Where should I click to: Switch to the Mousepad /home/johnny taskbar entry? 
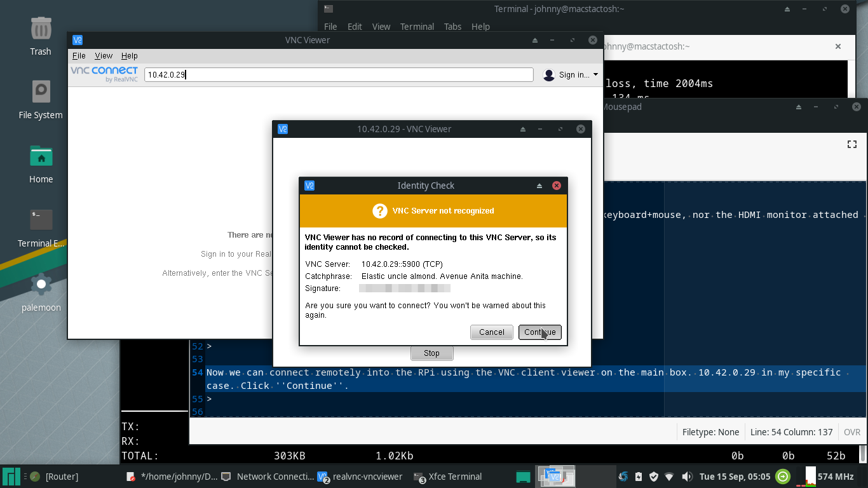(172, 477)
